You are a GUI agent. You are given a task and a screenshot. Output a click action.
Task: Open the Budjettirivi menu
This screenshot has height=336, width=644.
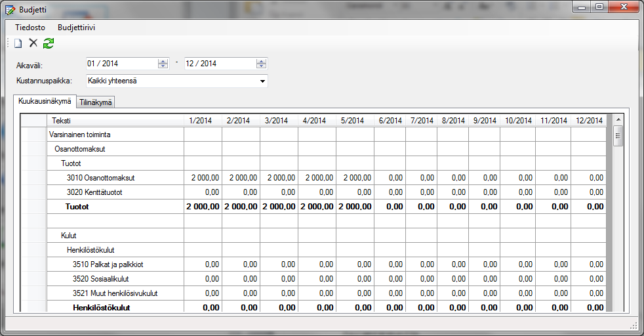click(x=76, y=28)
